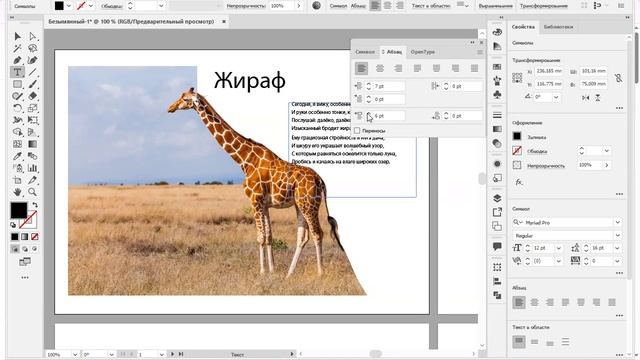Expand rotation angle dropdown in Transform section
Viewport: 640px width, 360px height.
click(556, 97)
